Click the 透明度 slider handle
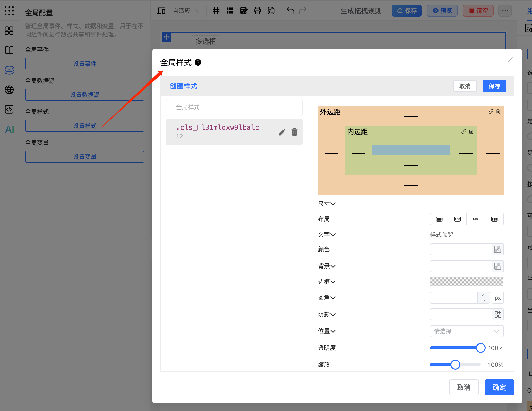This screenshot has height=411, width=532. pos(480,348)
